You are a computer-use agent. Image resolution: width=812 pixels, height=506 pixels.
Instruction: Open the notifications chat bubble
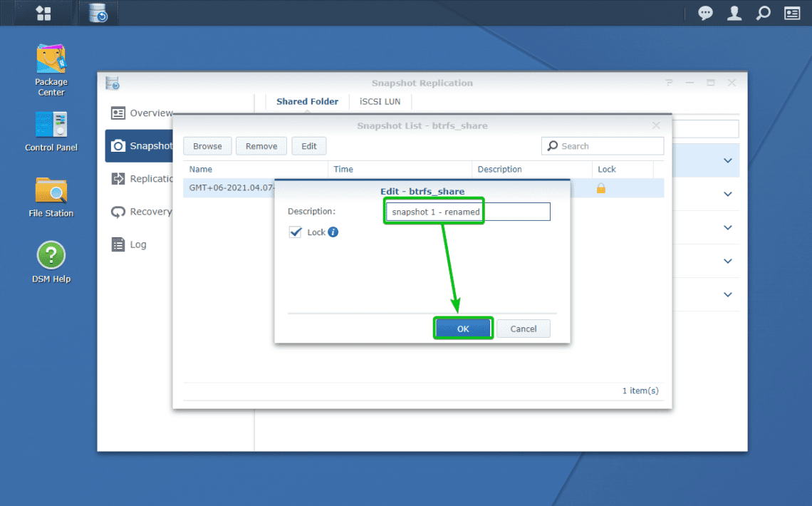click(x=704, y=13)
